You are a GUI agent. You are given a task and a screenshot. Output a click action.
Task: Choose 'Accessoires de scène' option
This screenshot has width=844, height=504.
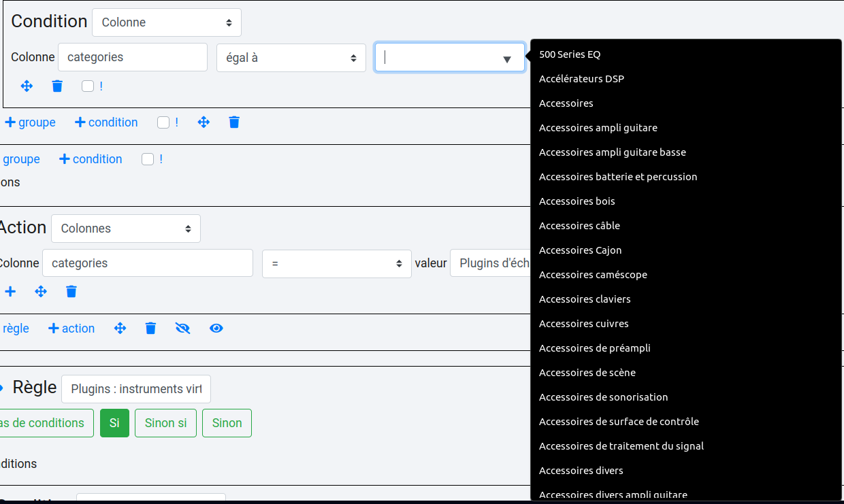click(587, 373)
